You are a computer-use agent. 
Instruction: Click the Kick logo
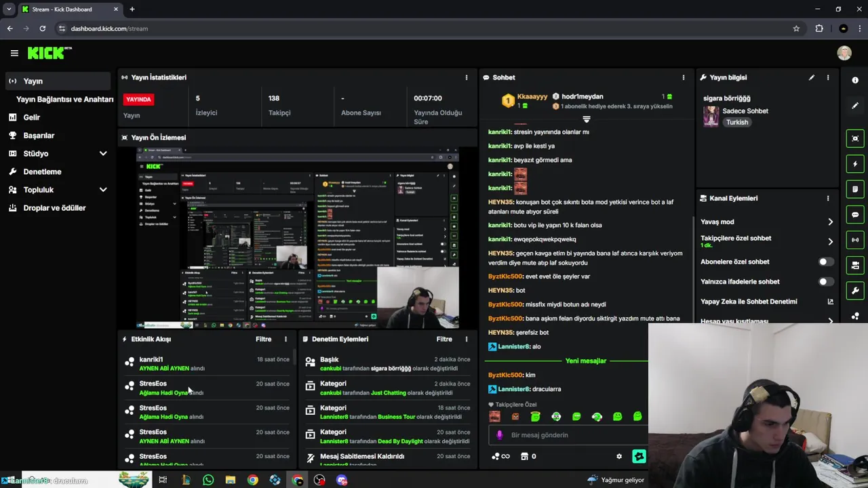pos(50,53)
